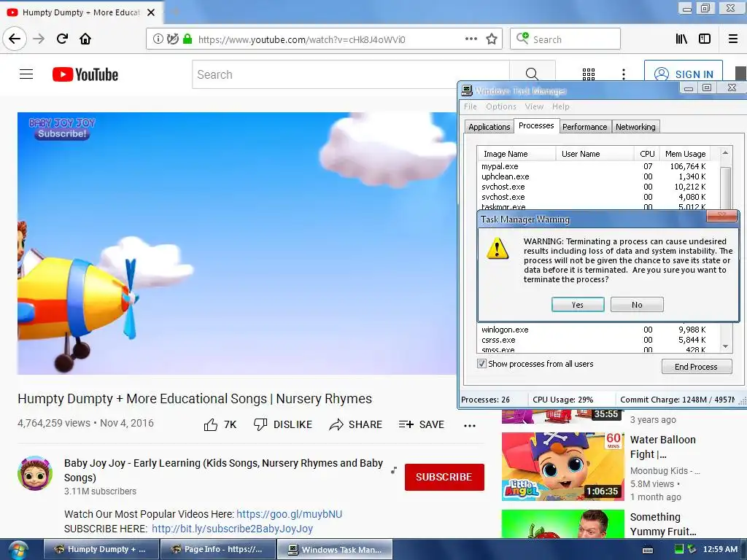Open the View menu in Task Manager
Viewport: 747px width, 560px height.
point(534,106)
